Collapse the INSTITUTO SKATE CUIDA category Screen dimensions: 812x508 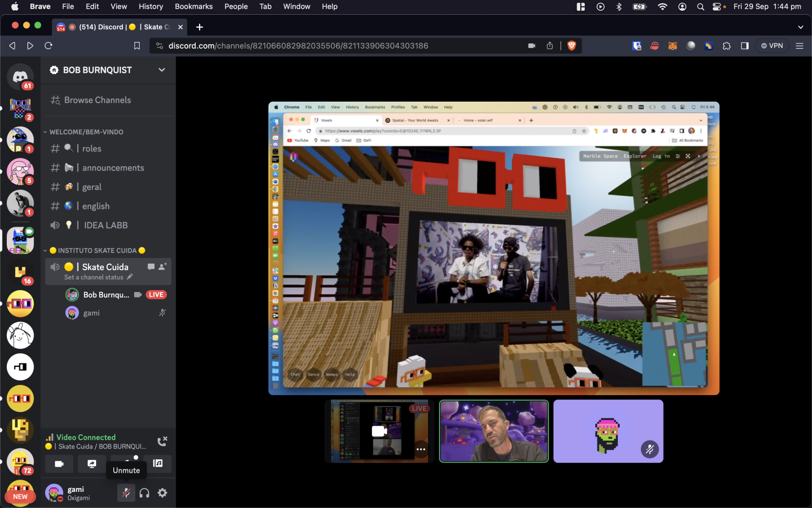(x=97, y=251)
